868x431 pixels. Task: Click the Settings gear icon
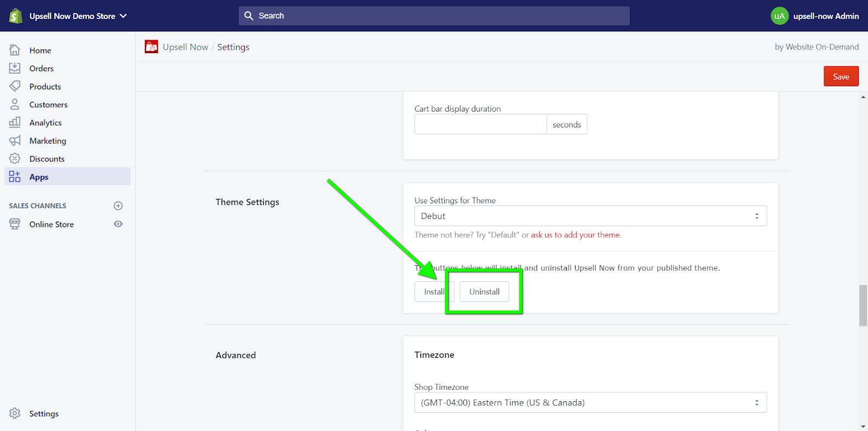15,413
